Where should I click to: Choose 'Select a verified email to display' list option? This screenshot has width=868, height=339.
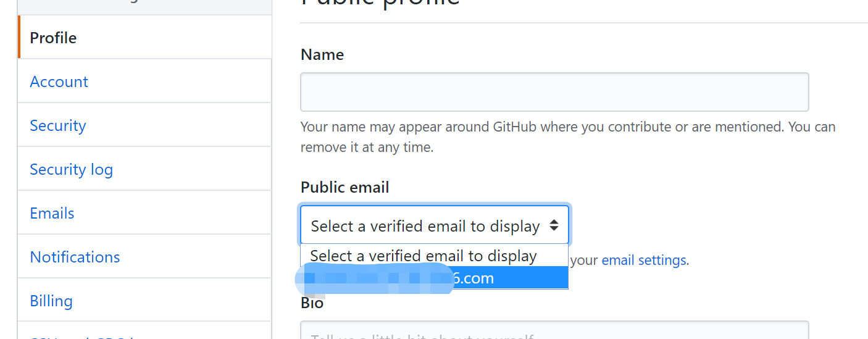tap(424, 256)
